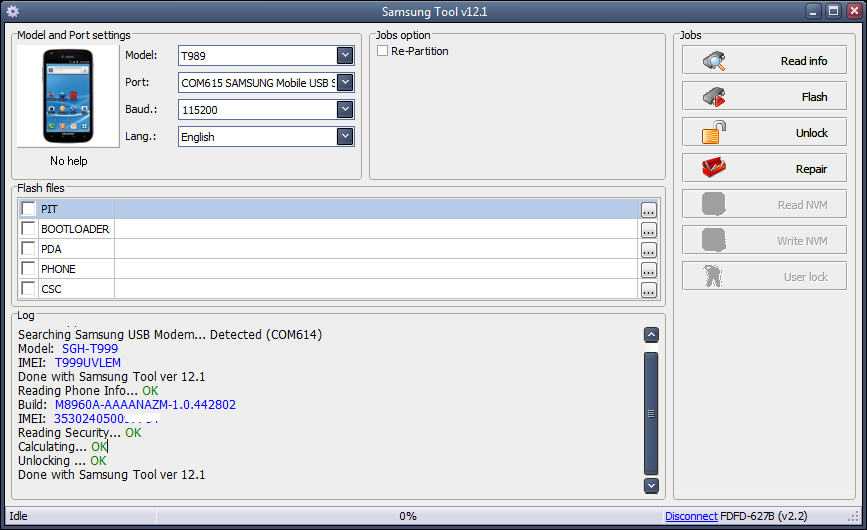
Task: Browse for PHONE file with ellipsis button
Action: tap(649, 270)
